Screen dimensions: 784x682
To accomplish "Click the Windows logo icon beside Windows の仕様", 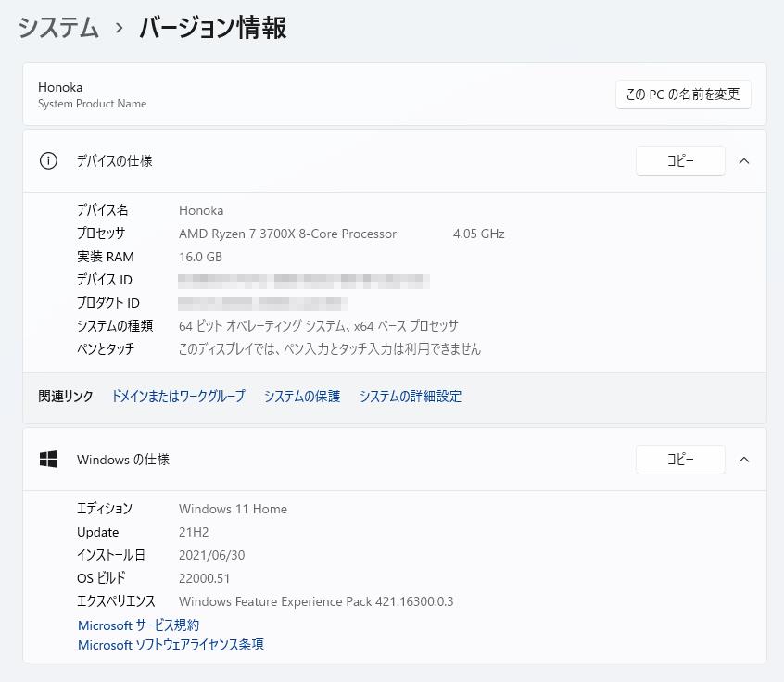I will tap(48, 459).
